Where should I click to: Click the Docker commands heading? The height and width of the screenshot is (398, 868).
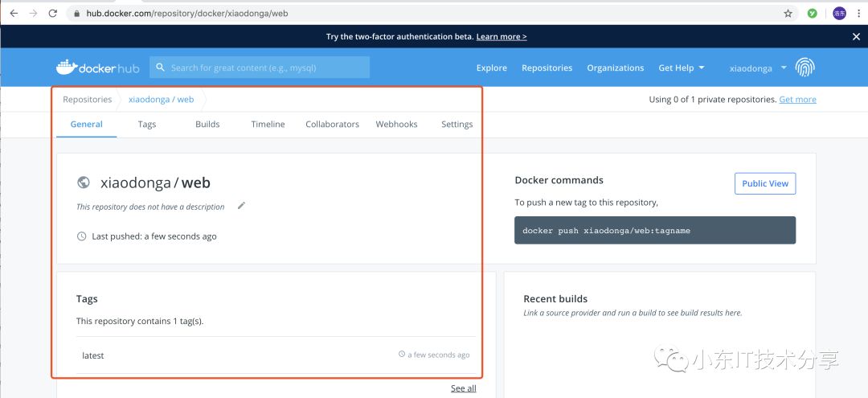(559, 180)
